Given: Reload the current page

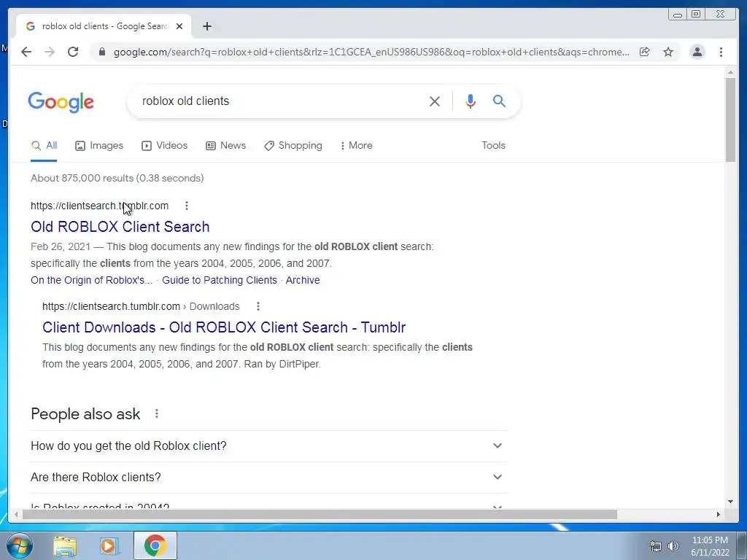Looking at the screenshot, I should pyautogui.click(x=73, y=52).
